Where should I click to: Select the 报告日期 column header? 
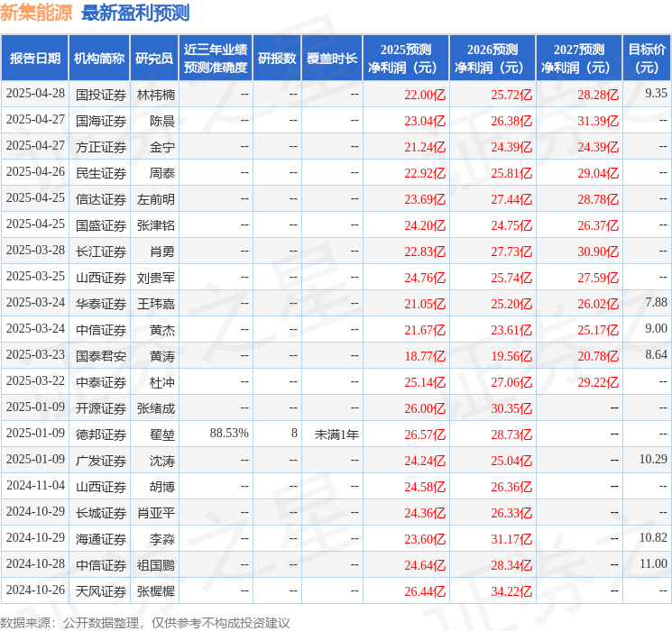click(35, 59)
